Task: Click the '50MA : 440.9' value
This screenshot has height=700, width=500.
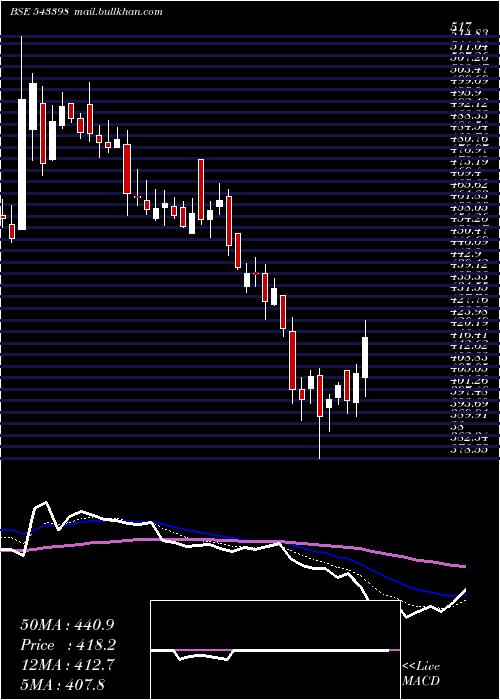Action: point(65,624)
